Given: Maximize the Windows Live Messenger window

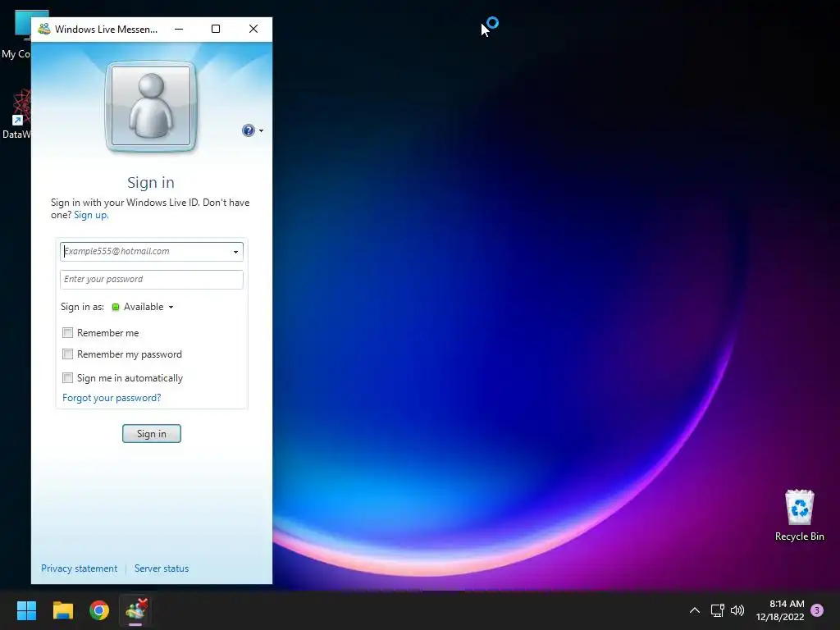Looking at the screenshot, I should [216, 29].
